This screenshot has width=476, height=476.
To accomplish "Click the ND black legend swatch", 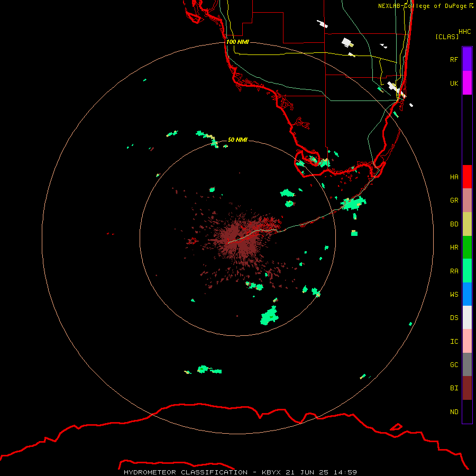I will coord(467,411).
